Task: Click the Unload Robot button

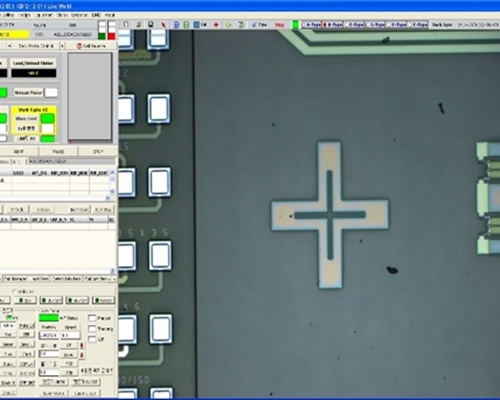Action: pos(28,93)
